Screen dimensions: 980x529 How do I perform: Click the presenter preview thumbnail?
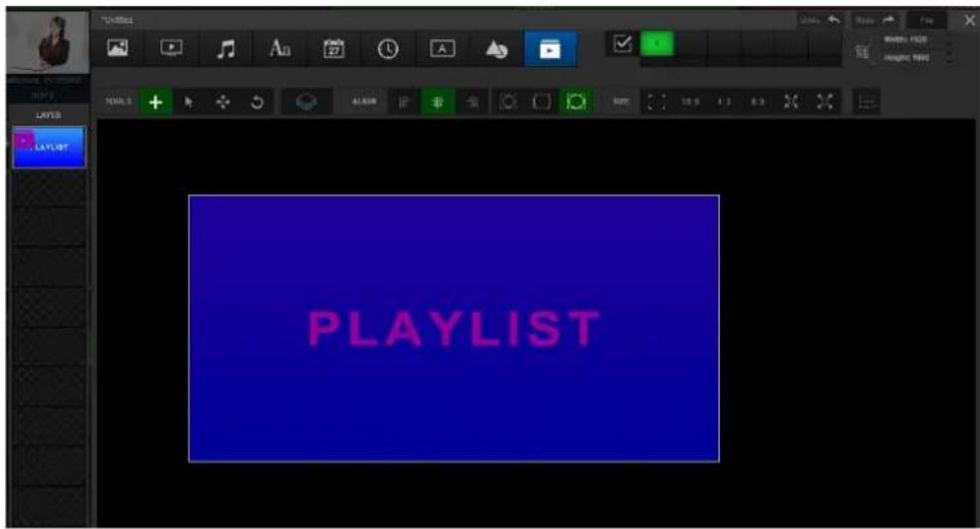coord(48,43)
